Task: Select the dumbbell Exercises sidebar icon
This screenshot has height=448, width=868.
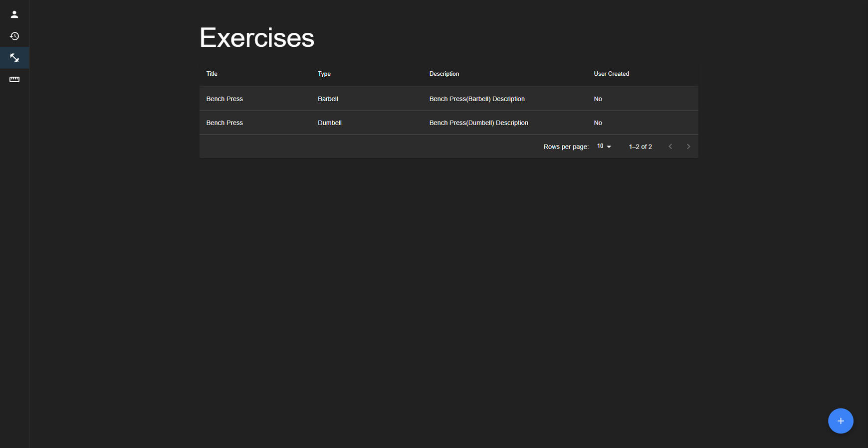Action: [x=14, y=58]
